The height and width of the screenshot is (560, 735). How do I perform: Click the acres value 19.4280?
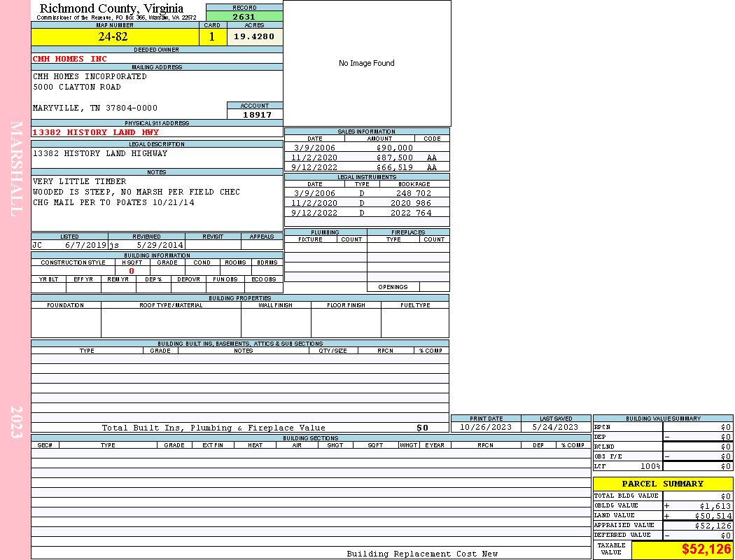pos(254,37)
